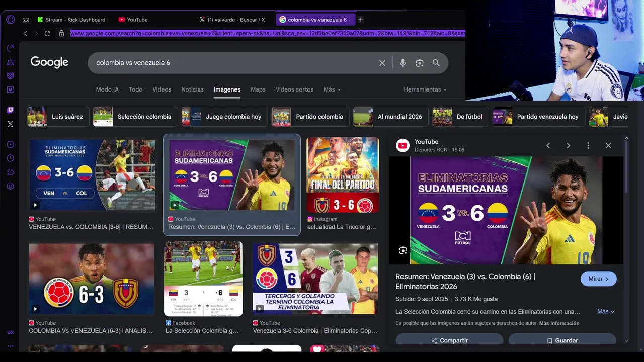Open the Más información link
Image resolution: width=644 pixels, height=362 pixels.
coord(559,323)
